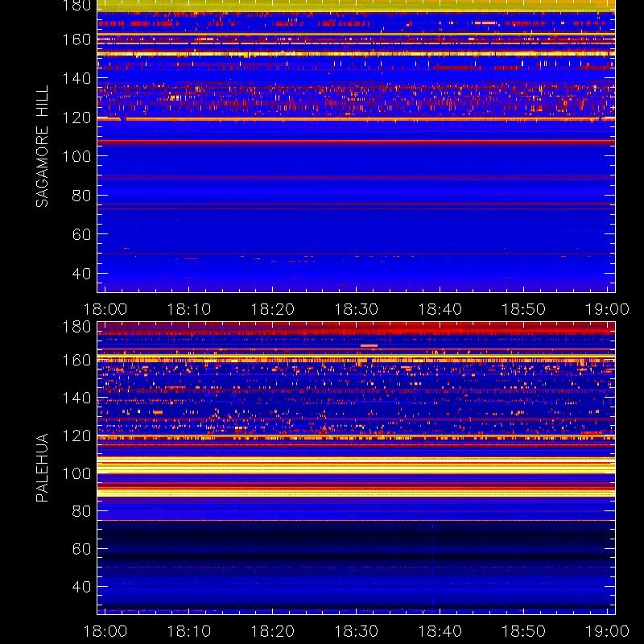Click the 140 tick label on Sagamore Hill plot
644x644 pixels.
76,78
